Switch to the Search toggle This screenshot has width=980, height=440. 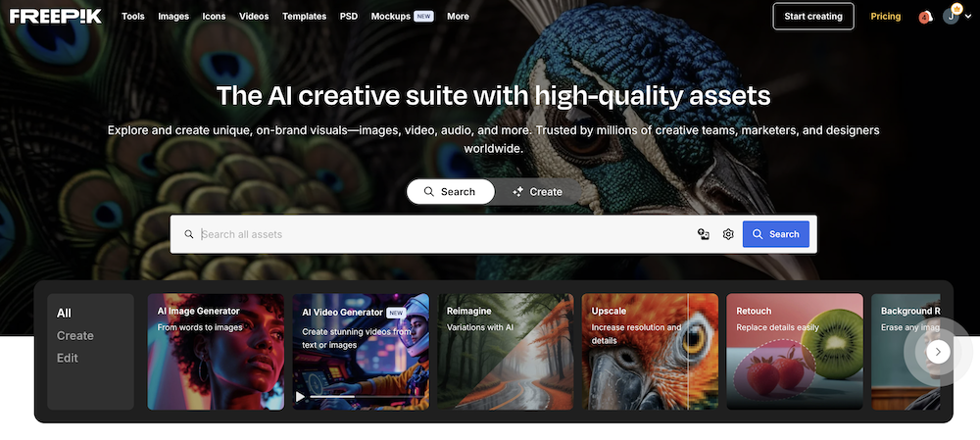[450, 192]
